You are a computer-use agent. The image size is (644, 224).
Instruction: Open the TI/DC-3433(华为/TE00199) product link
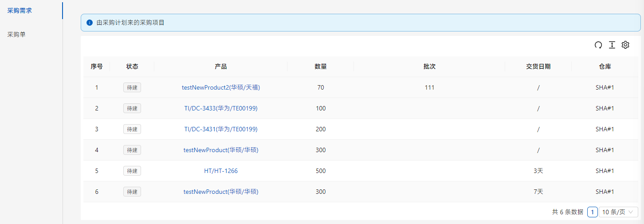tap(221, 108)
